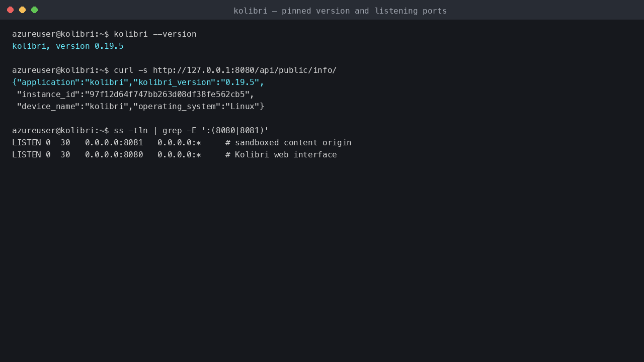Click the address 0.0.0.0:8080 in the listen output
This screenshot has height=362, width=644.
[114, 155]
